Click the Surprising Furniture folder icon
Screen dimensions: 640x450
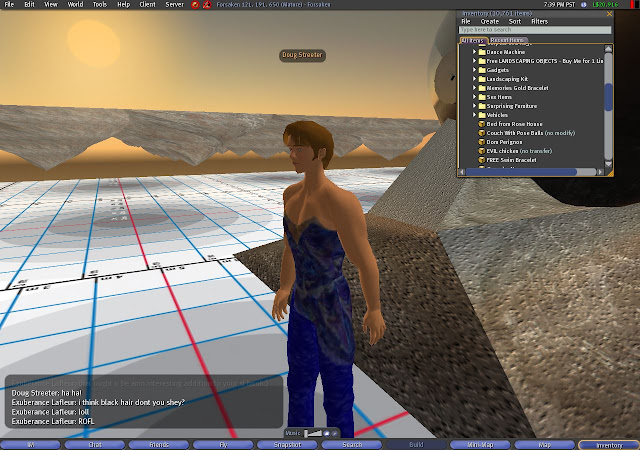(482, 106)
